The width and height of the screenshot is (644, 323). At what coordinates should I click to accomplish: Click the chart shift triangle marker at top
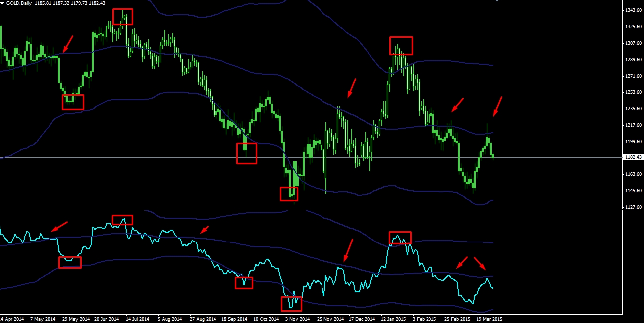[x=496, y=1]
